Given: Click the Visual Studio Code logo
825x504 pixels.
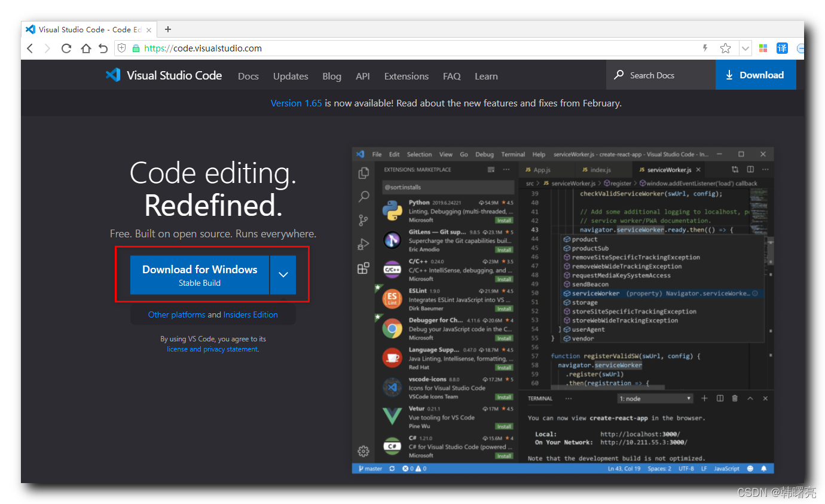Looking at the screenshot, I should (164, 75).
